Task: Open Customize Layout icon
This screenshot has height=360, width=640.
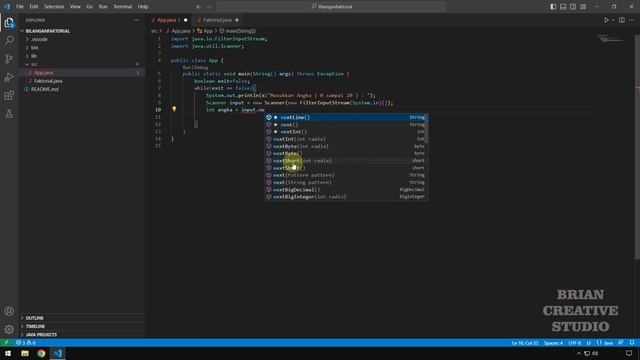Action: [583, 7]
